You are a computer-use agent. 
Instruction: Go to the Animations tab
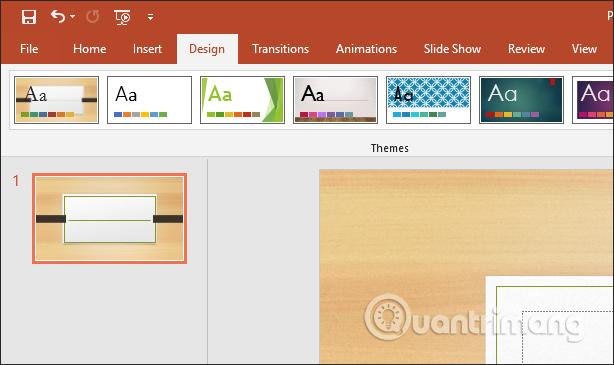(366, 49)
